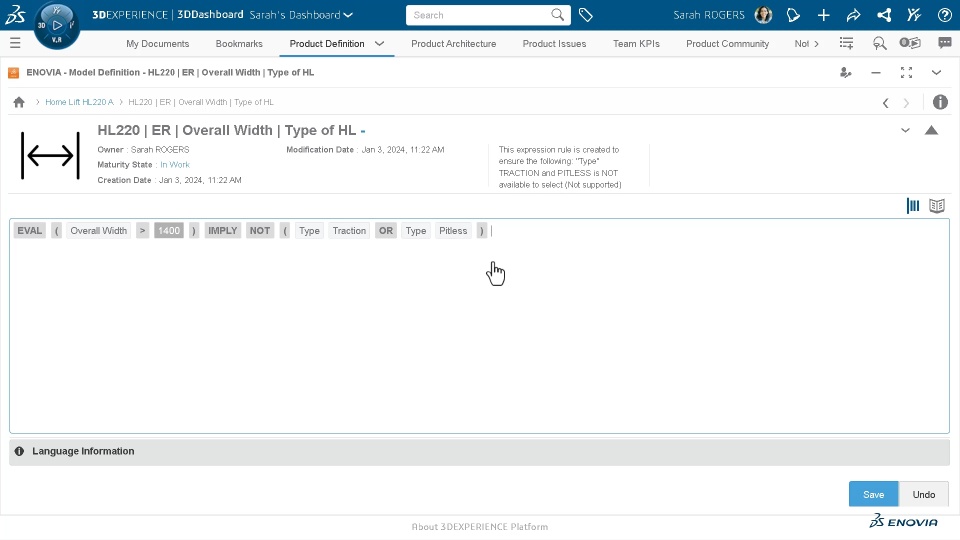Select the NOT operator token
The width and height of the screenshot is (960, 540).
click(x=260, y=231)
